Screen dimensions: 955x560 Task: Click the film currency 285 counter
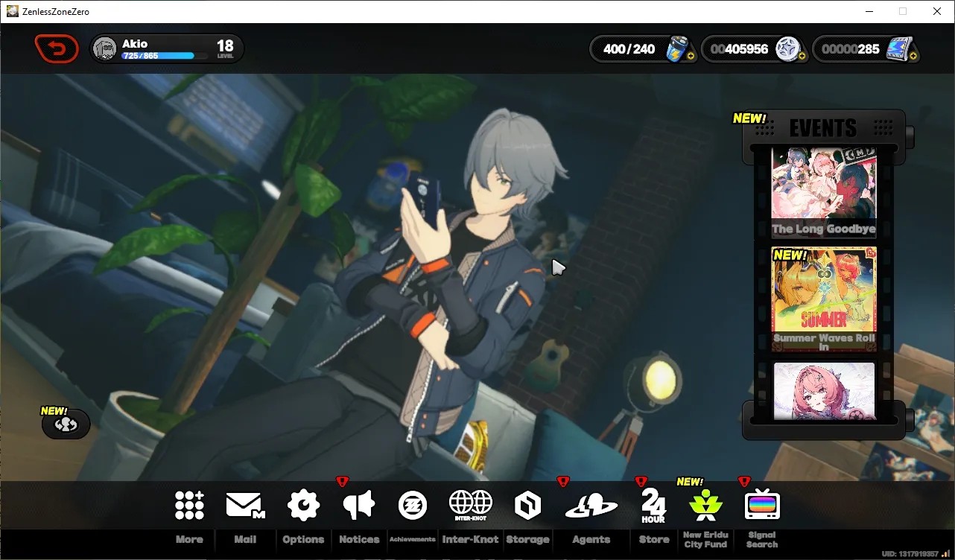pos(851,49)
